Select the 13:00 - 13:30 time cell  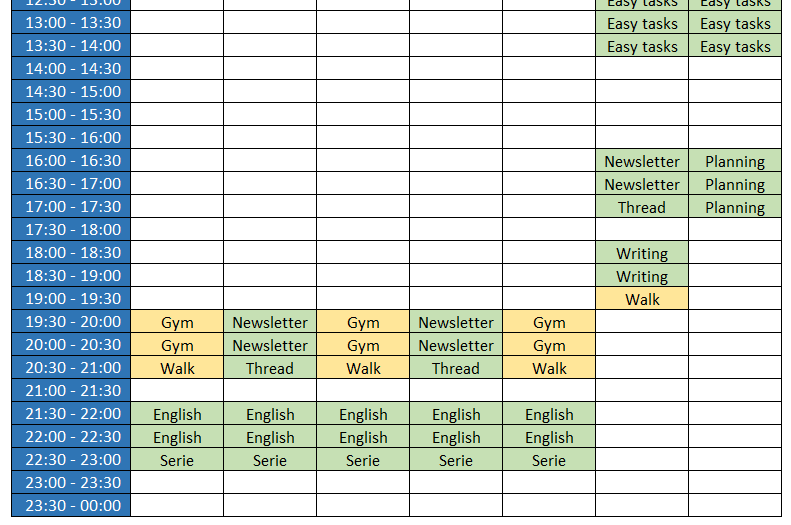click(x=72, y=23)
